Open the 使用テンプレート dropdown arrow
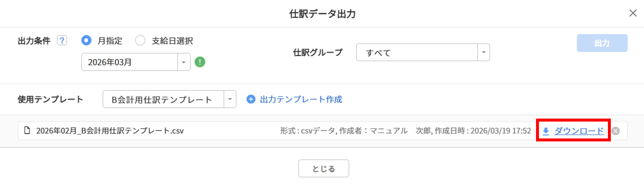644x188 pixels. [230, 99]
